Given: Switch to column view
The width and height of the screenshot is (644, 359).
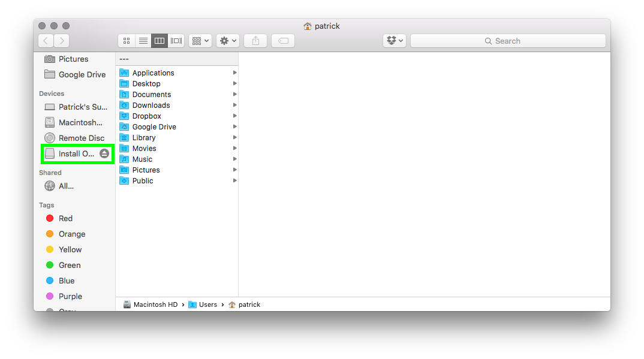Looking at the screenshot, I should [x=160, y=41].
